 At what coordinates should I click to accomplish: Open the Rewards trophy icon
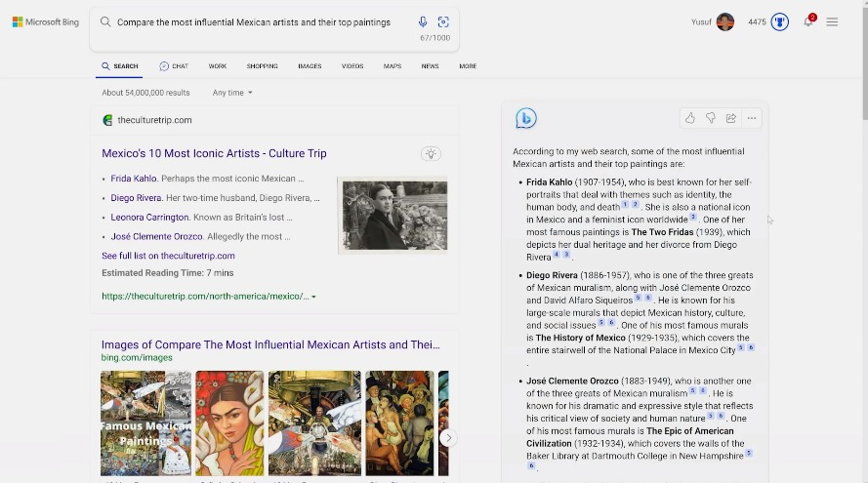click(779, 22)
